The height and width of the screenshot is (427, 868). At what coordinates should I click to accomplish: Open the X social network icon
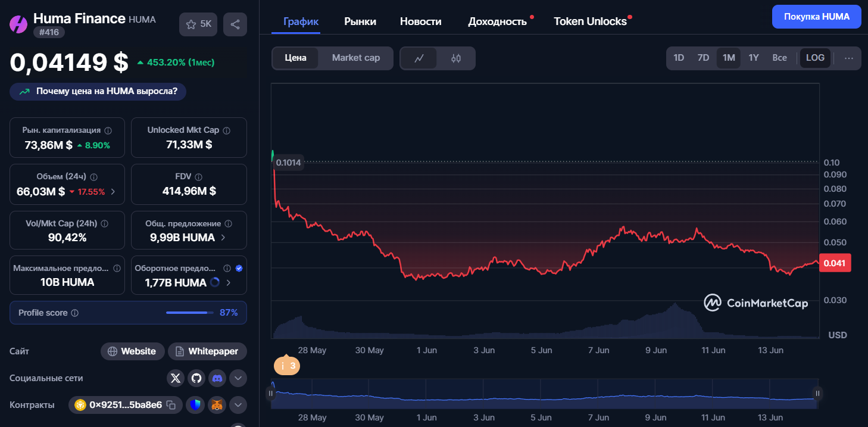coord(175,378)
